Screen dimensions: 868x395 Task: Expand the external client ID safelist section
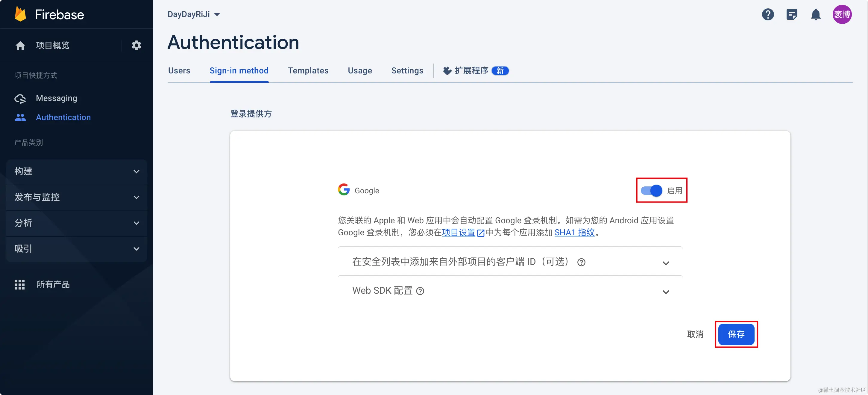665,263
